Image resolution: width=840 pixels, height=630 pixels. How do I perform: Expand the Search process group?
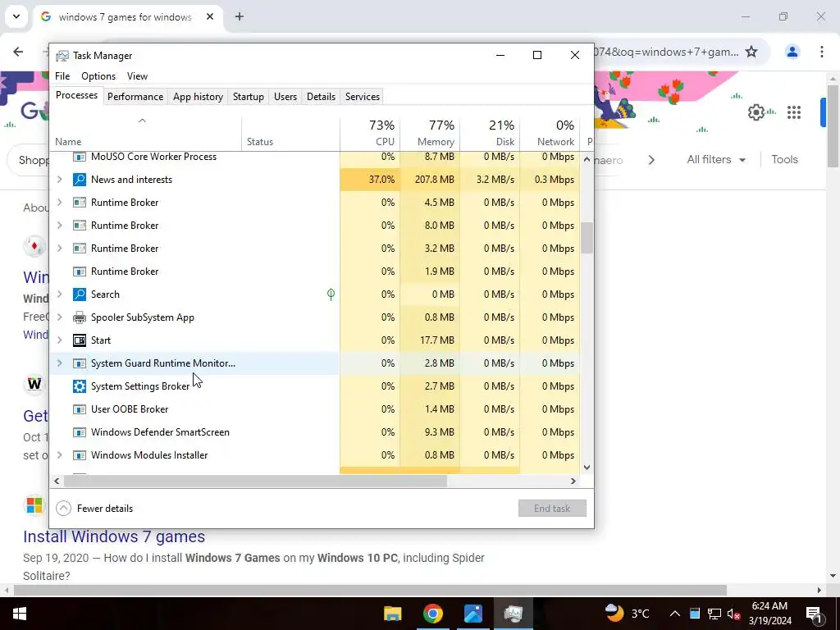(59, 294)
